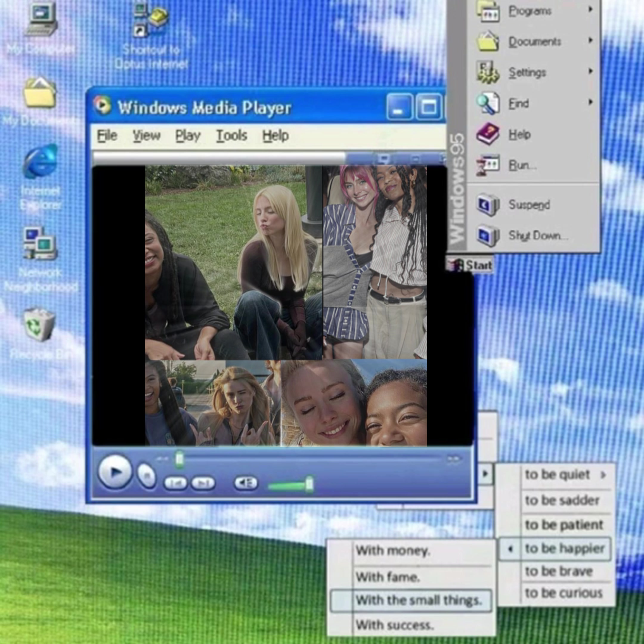Click the black arrow button left of 'to be quiet'
The height and width of the screenshot is (644, 644).
[x=485, y=473]
